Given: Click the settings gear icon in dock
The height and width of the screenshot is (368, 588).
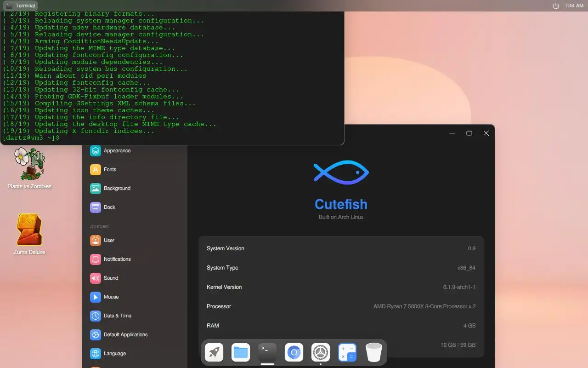Looking at the screenshot, I should pos(321,352).
